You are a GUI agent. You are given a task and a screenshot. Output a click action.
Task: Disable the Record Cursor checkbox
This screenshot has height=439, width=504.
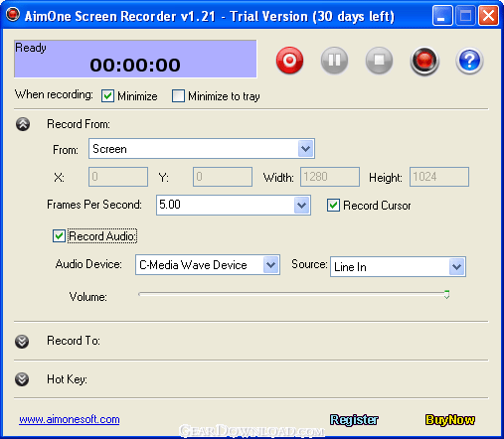pyautogui.click(x=333, y=206)
